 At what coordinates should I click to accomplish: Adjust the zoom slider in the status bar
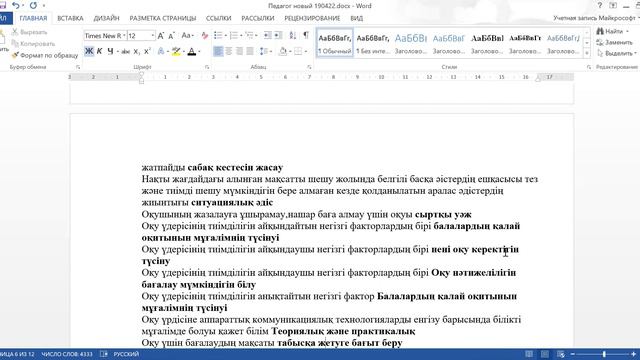tap(603, 354)
